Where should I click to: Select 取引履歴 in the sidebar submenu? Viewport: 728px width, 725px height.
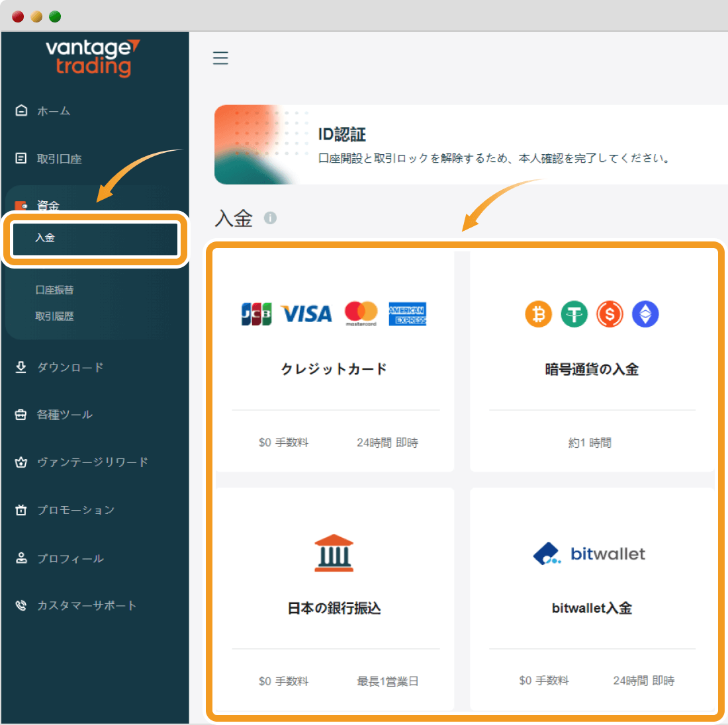[x=54, y=317]
